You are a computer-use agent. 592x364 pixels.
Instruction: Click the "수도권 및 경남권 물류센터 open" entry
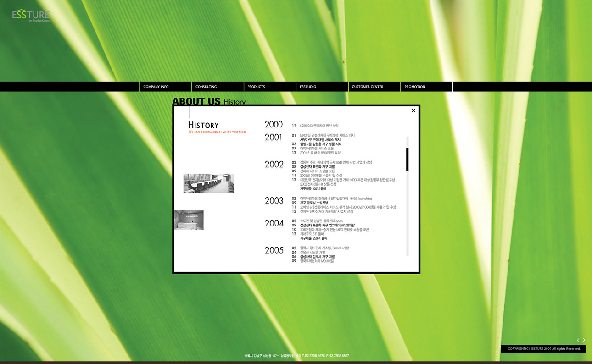coord(321,221)
